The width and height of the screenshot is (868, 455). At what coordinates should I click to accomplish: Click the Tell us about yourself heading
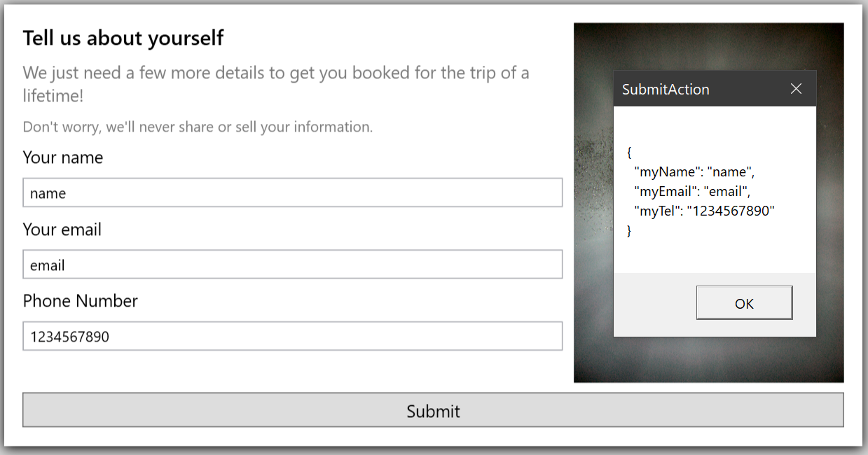(123, 38)
